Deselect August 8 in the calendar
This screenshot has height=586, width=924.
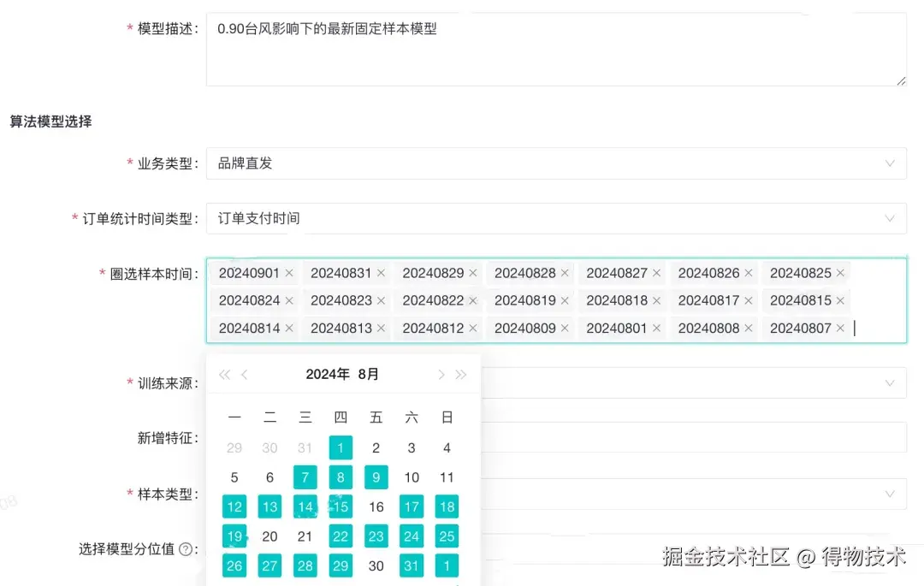[341, 477]
